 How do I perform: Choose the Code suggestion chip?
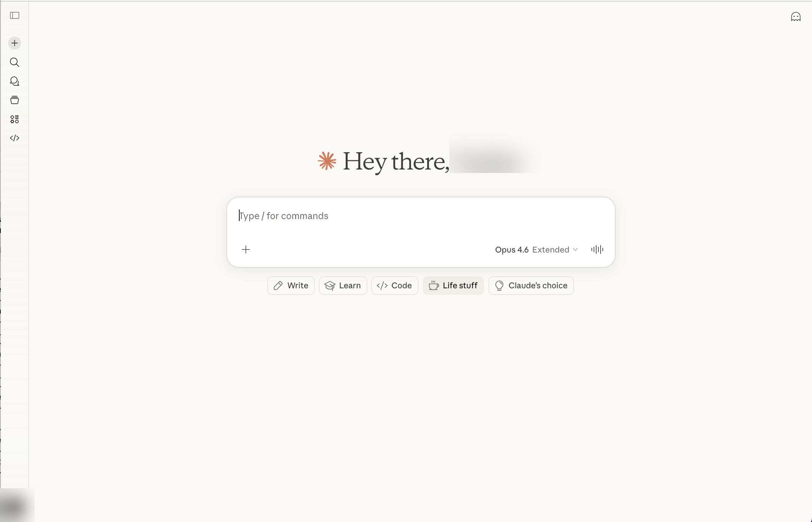click(394, 286)
